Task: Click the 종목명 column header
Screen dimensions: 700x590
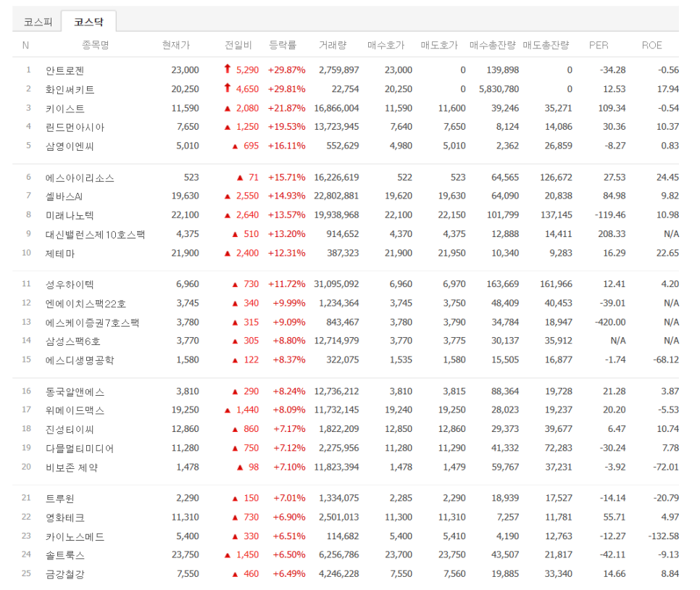Action: pyautogui.click(x=96, y=45)
